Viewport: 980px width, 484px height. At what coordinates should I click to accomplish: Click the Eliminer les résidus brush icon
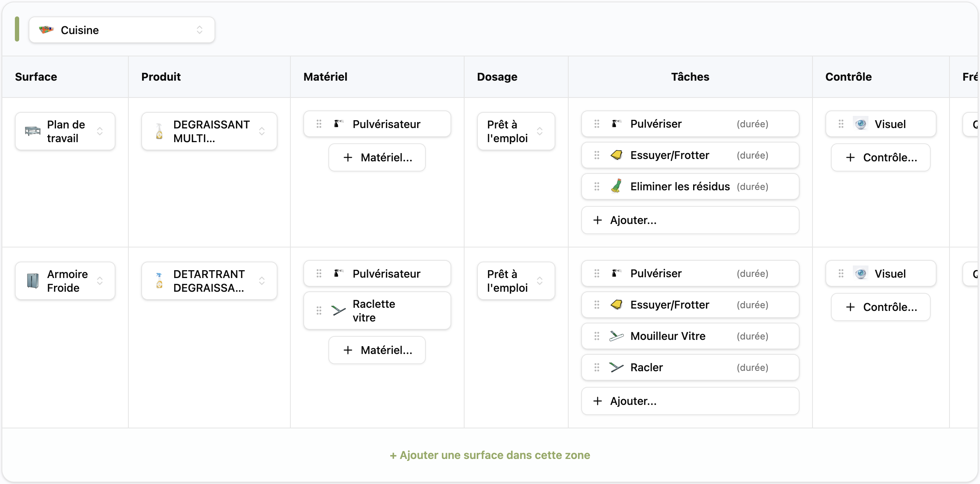tap(616, 186)
